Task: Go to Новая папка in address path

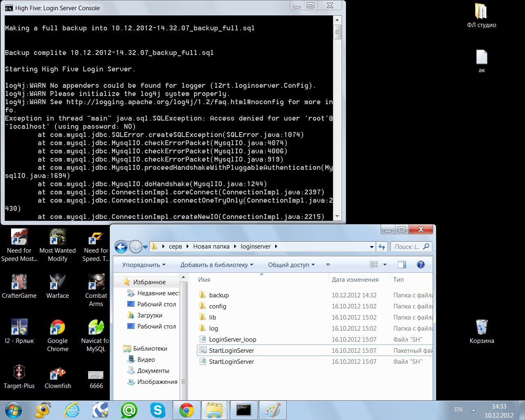Action: tap(211, 247)
